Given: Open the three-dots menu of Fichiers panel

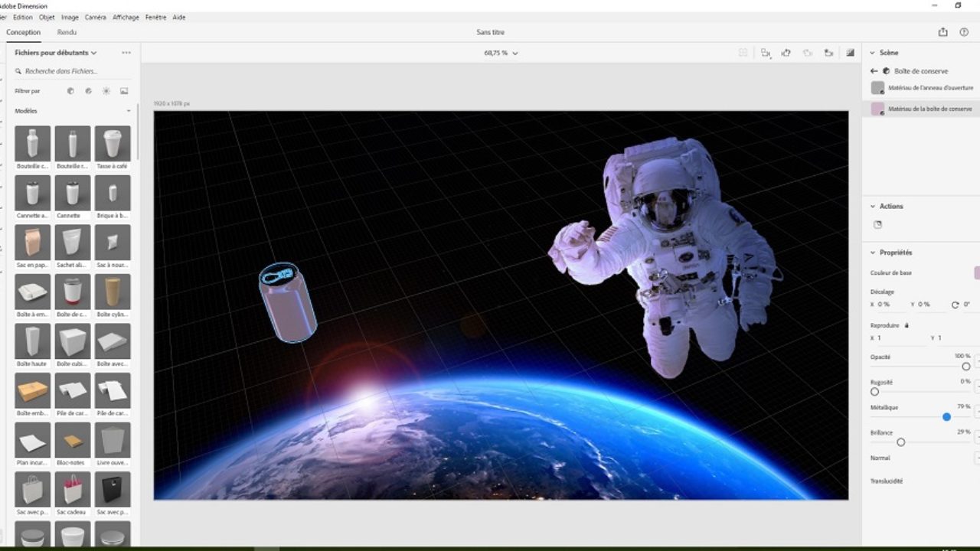Looking at the screenshot, I should point(126,53).
